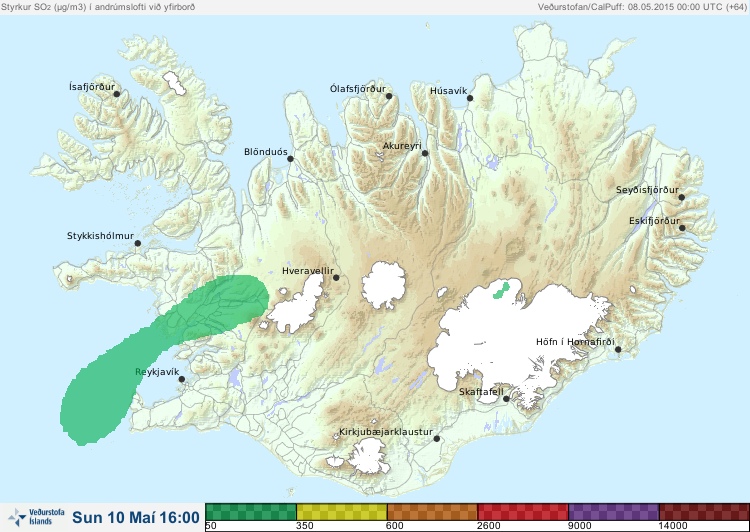
Task: Click the Akureyri station dot
Action: click(425, 153)
